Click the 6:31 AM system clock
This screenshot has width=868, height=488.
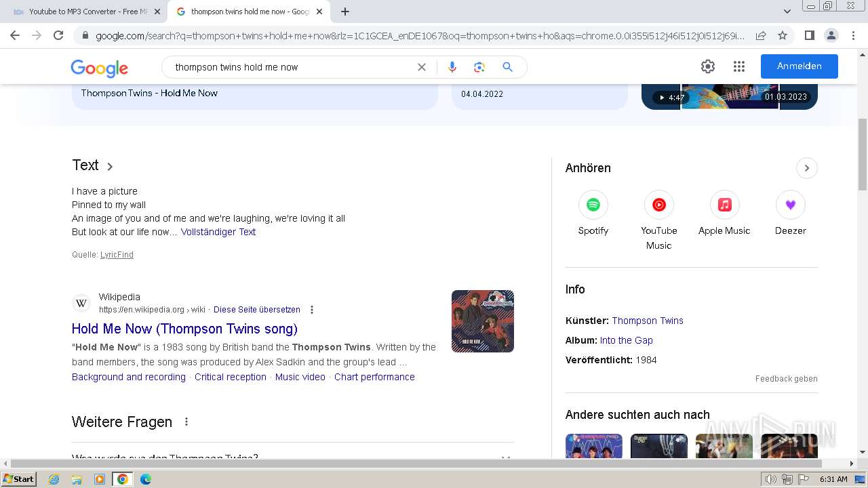[x=833, y=479]
